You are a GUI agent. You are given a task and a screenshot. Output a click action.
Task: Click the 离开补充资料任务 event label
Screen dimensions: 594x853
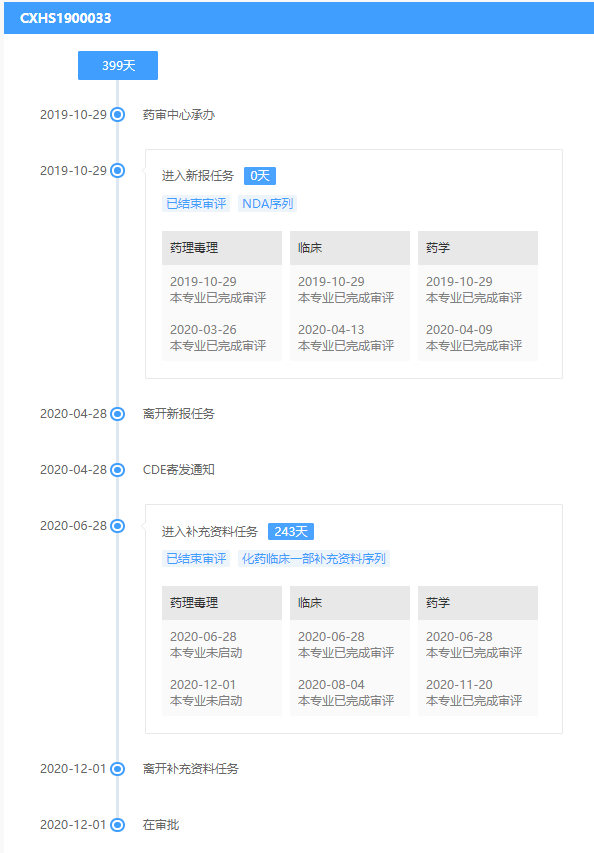190,769
